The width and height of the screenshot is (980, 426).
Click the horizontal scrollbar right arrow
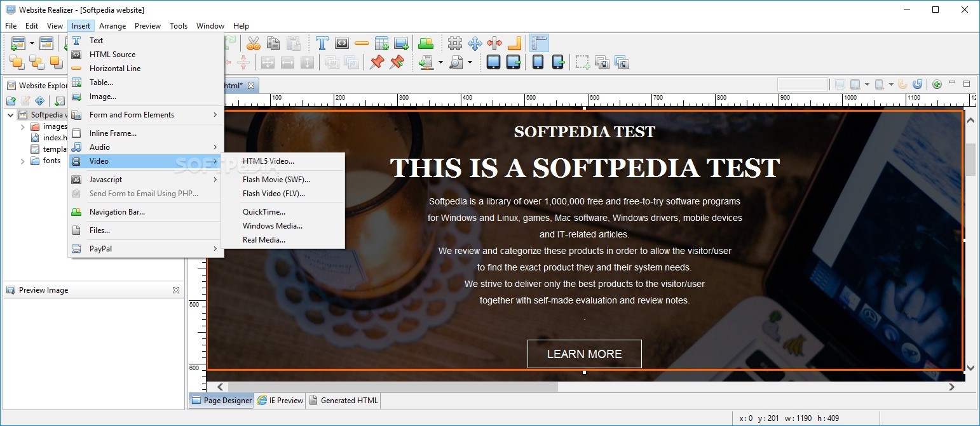951,387
